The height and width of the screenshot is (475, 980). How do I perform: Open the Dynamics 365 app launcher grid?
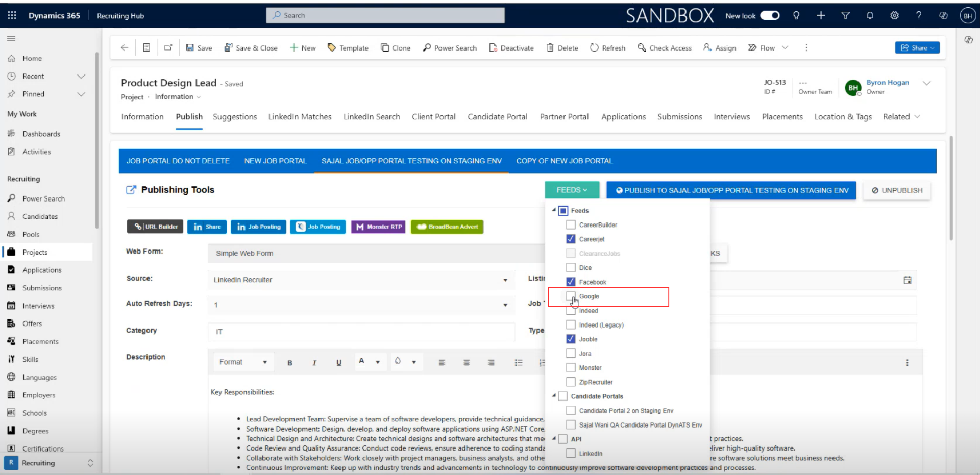12,15
